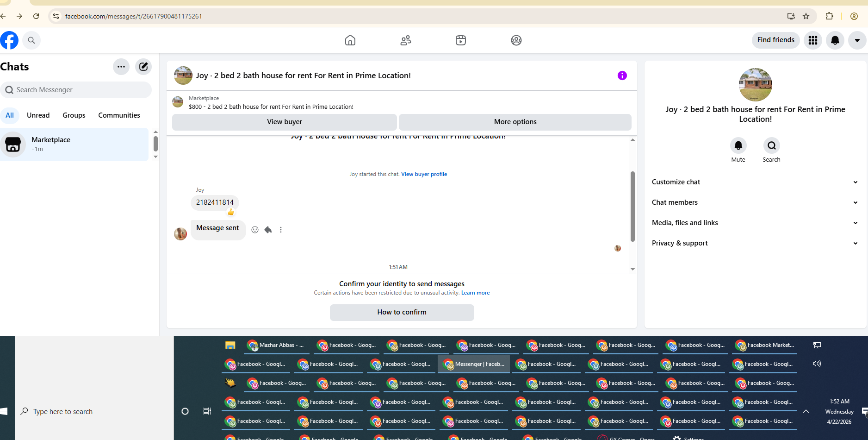Click the Facebook logo
This screenshot has width=868, height=440.
(x=9, y=40)
